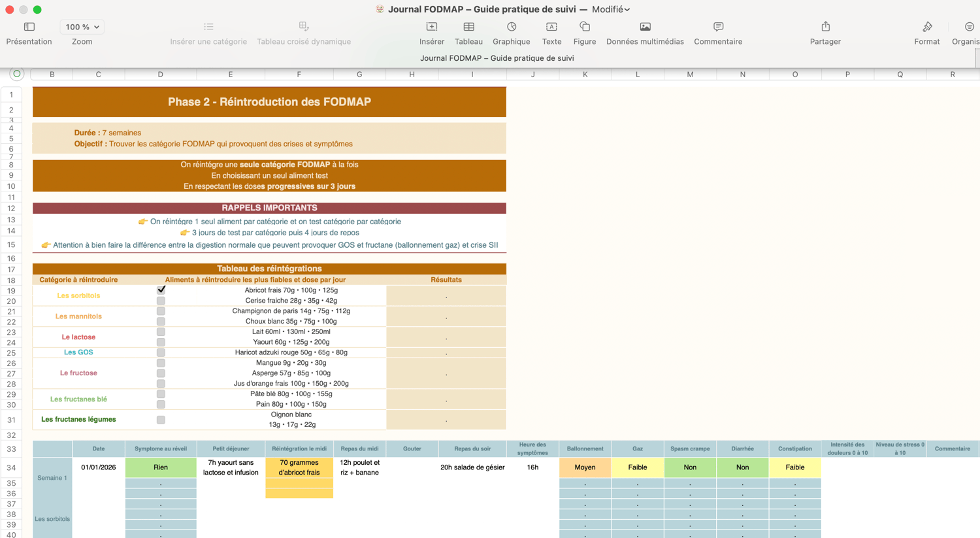
Task: Enable the Choux blanc checkbox
Action: click(161, 322)
